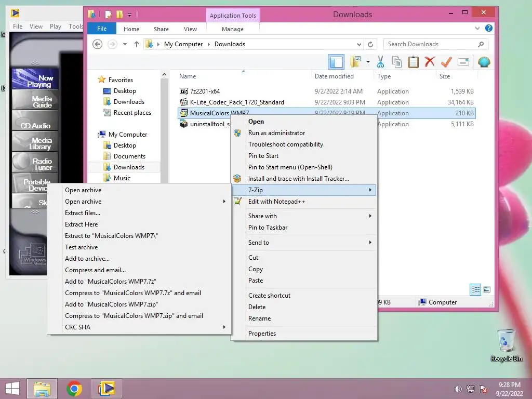Click the orange checkmark Properties toolbar icon
Viewport: 532px width, 399px height.
coord(446,62)
